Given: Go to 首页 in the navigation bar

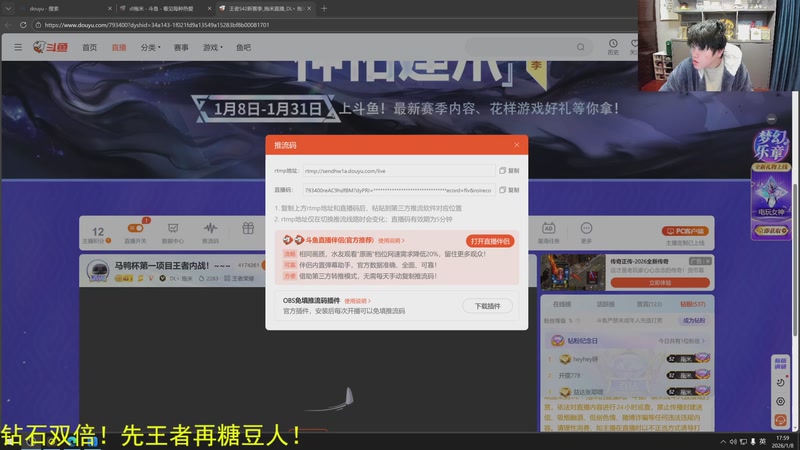Looking at the screenshot, I should coord(89,47).
